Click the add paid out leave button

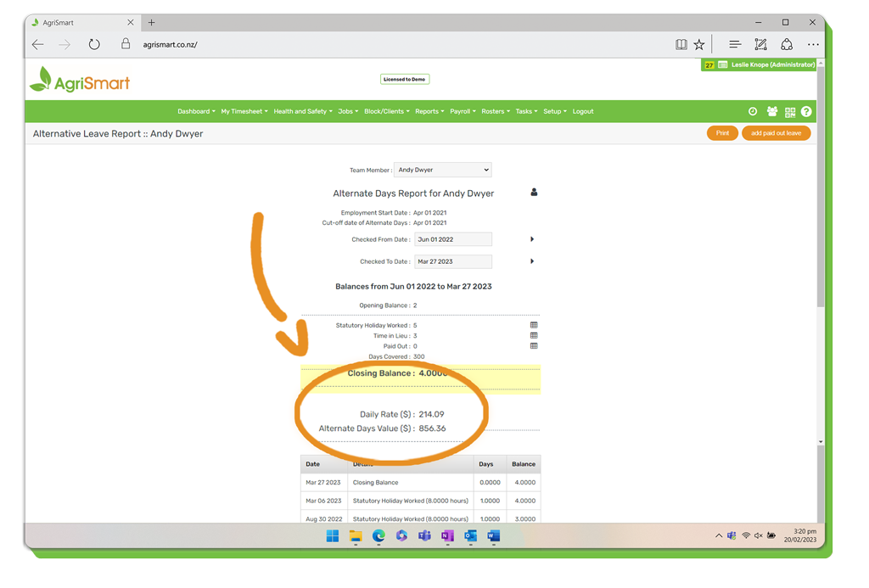coord(776,133)
